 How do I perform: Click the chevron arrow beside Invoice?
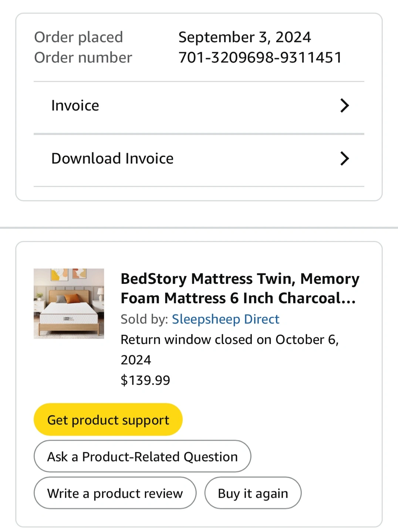click(344, 106)
